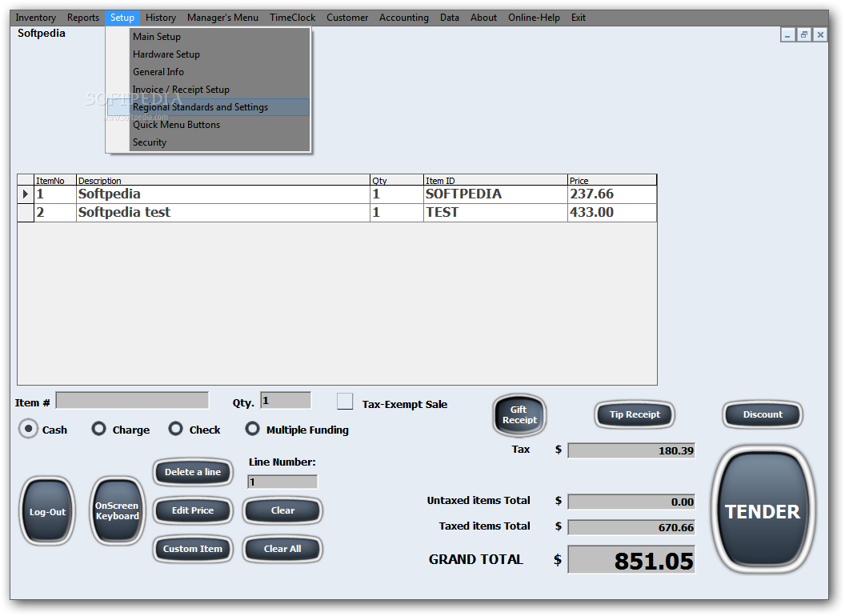
Task: Open the Data menu
Action: 450,18
